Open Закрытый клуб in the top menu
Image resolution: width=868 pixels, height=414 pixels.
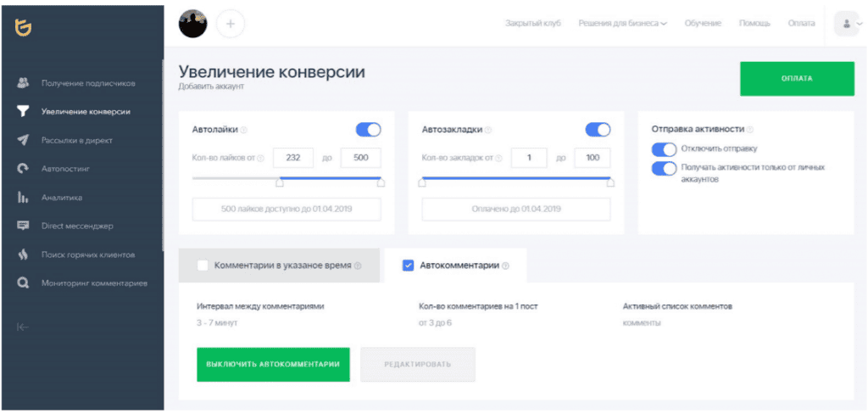point(533,23)
